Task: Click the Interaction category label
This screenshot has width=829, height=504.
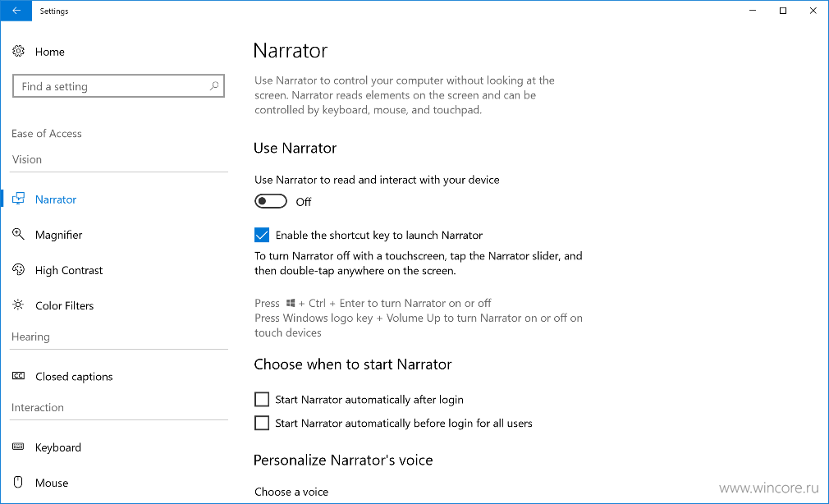Action: click(38, 407)
